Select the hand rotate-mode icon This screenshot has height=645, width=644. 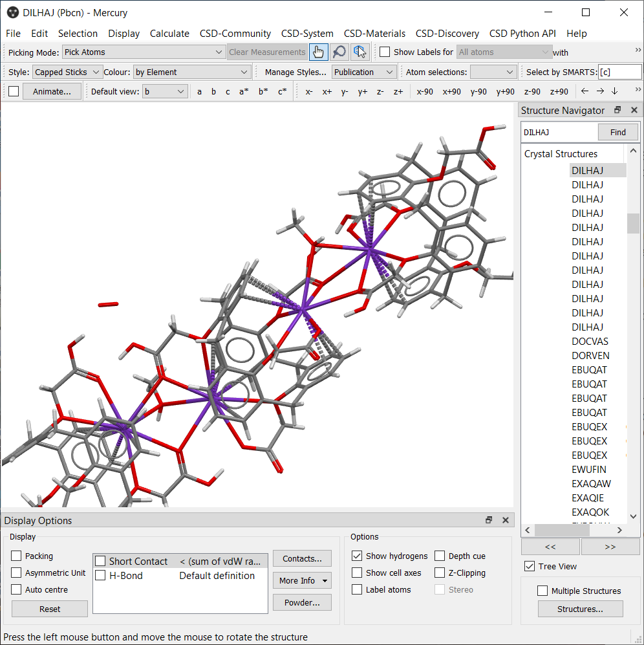coord(317,52)
